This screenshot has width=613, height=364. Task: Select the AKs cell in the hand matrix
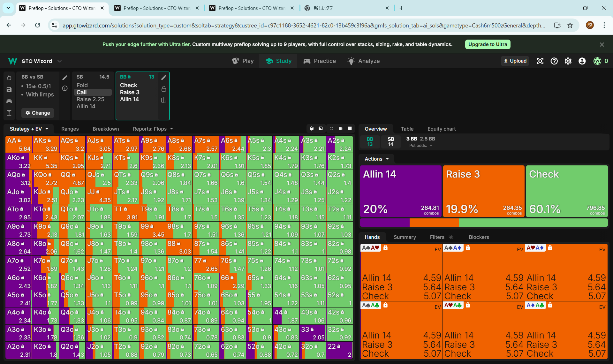point(45,144)
